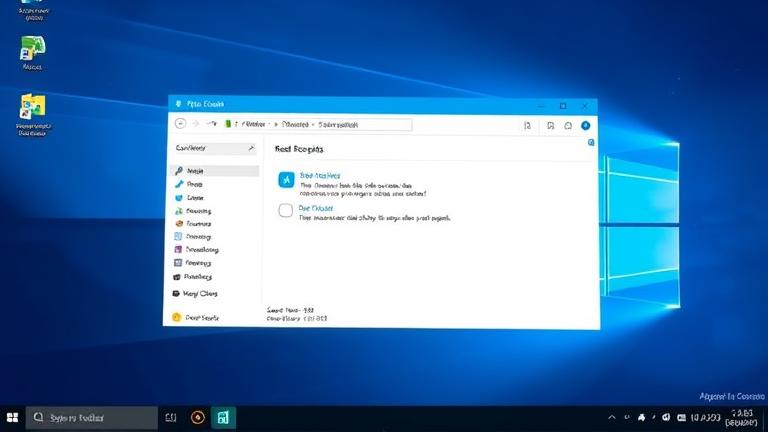768x432 pixels.
Task: Go back with the circled arrow button
Action: click(x=180, y=124)
